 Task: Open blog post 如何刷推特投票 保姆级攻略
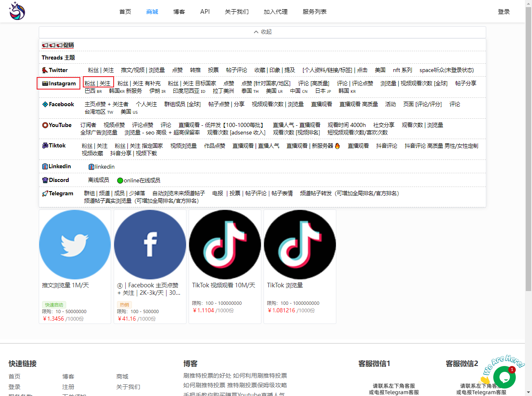(x=235, y=385)
